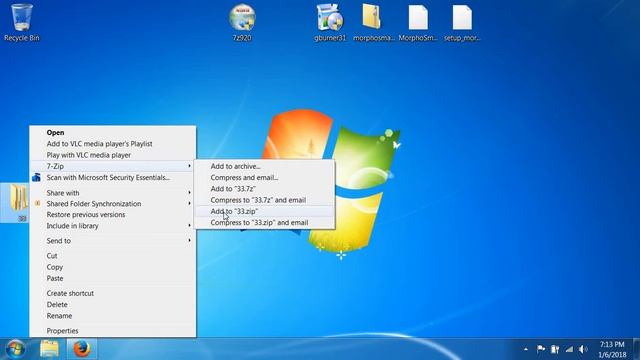Open the volume speaker icon
This screenshot has height=360, width=640.
coord(583,349)
